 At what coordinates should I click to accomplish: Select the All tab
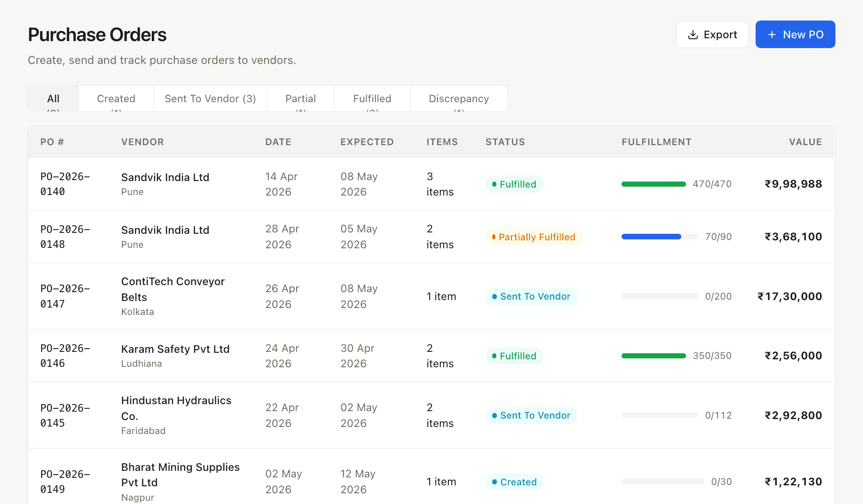[x=53, y=98]
